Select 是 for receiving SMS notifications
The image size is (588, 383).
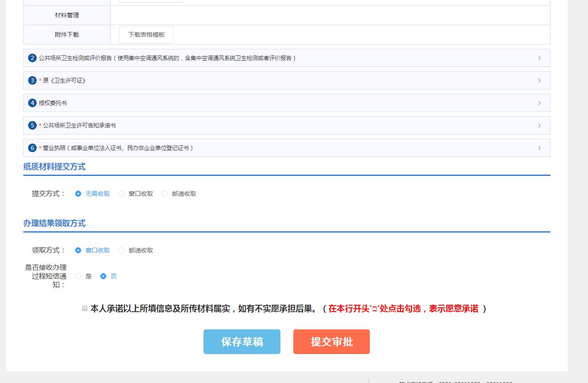tap(78, 276)
